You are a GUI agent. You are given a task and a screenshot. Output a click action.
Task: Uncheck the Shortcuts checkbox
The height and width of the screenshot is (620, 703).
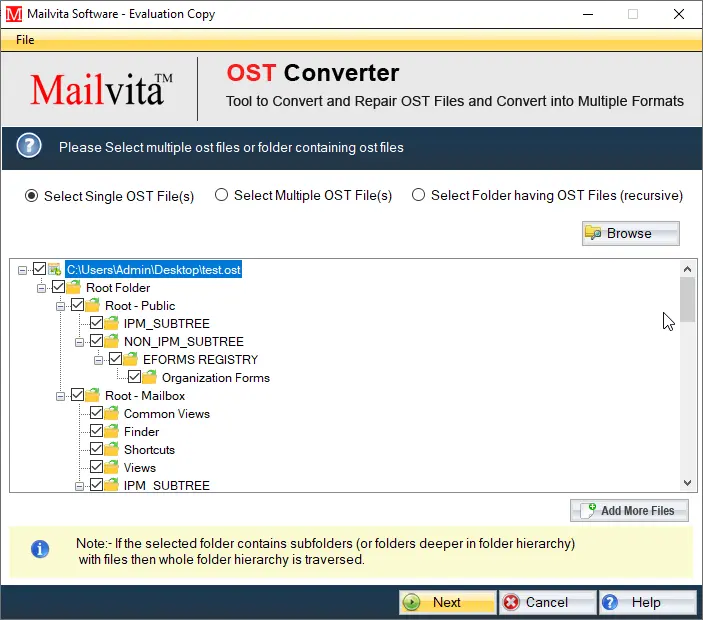96,449
